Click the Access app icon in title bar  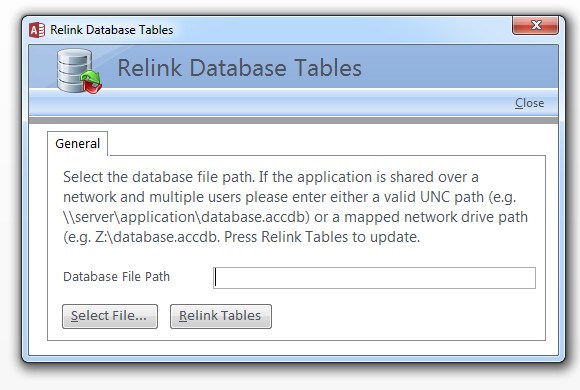click(x=37, y=30)
